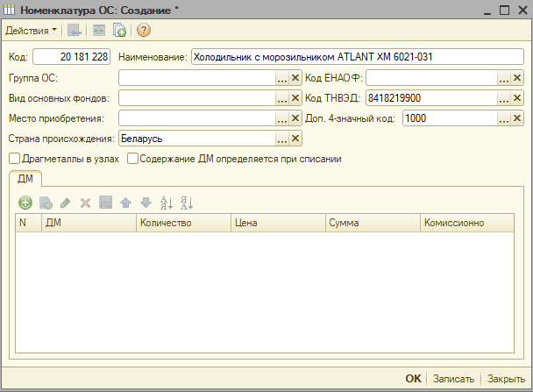The height and width of the screenshot is (392, 533).
Task: Click the Количество column header
Action: click(x=183, y=224)
